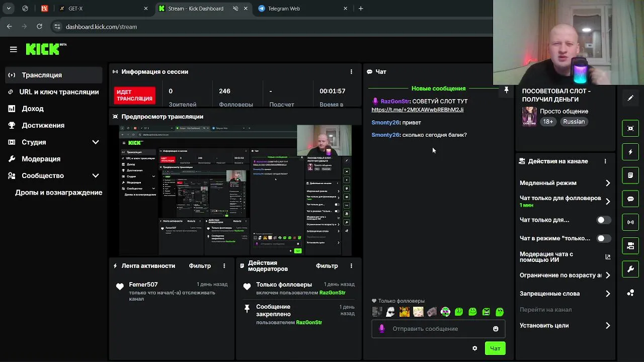The image size is (644, 362).
Task: Open the browser tab search dropdown arrow
Action: click(9, 9)
